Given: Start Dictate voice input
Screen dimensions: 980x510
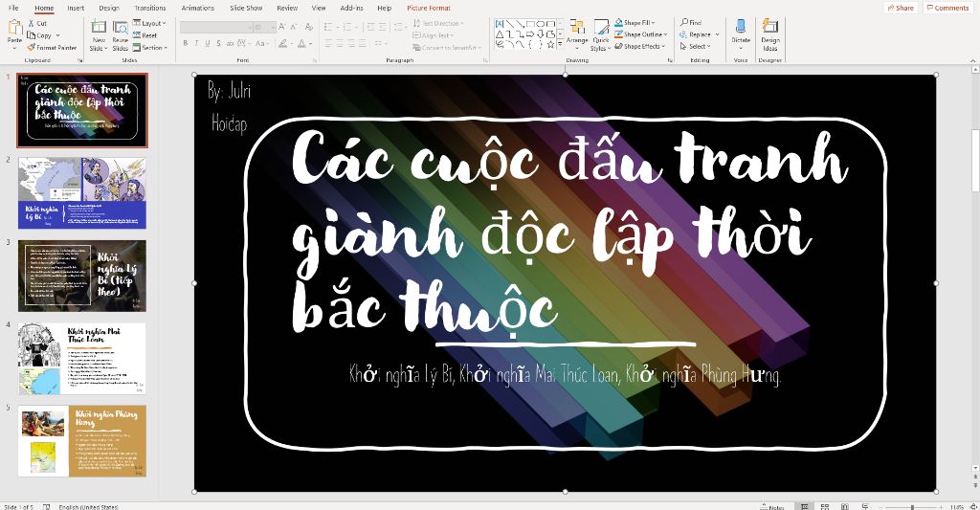Looking at the screenshot, I should (741, 35).
